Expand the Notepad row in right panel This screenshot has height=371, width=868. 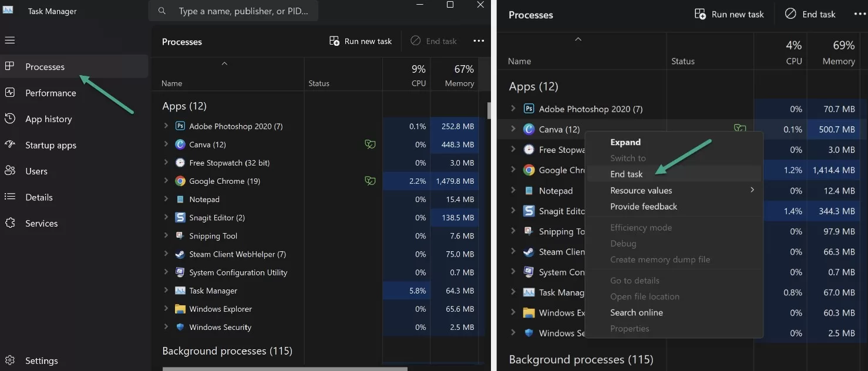[513, 190]
